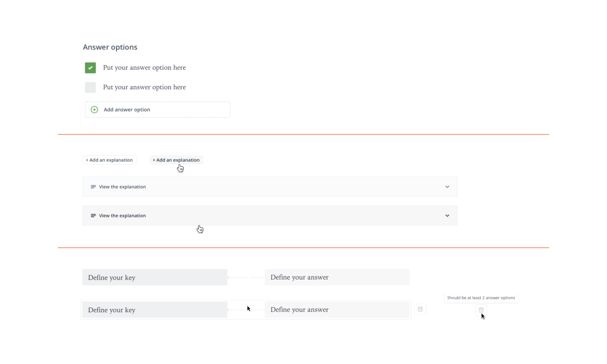This screenshot has width=607, height=364.
Task: Click the trash icon under the tooltip message
Action: (x=481, y=310)
